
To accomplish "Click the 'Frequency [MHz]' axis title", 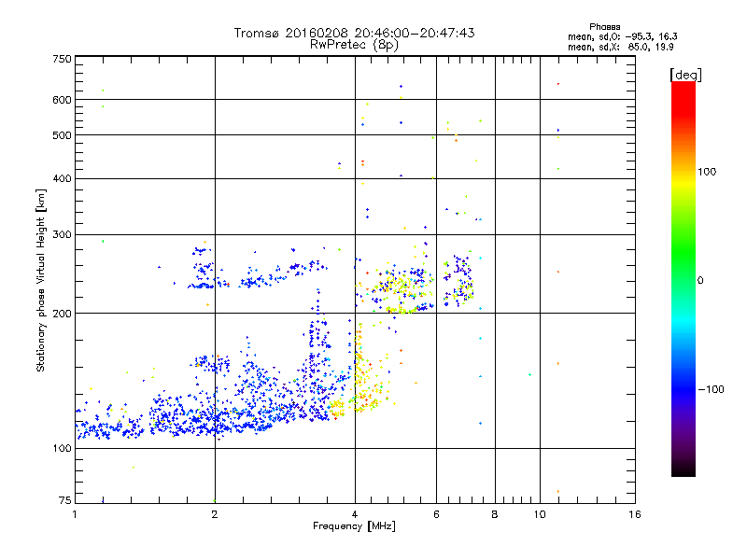I will (x=354, y=526).
